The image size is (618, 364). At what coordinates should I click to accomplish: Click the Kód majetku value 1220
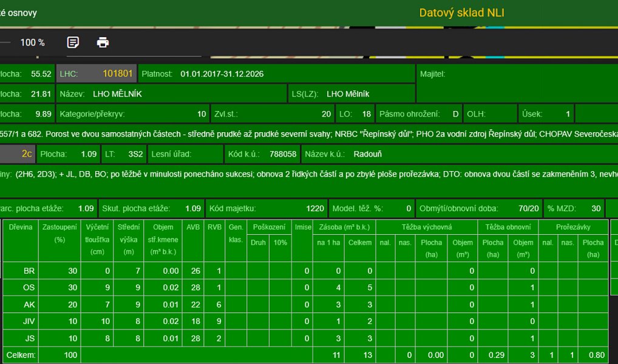coord(315,209)
